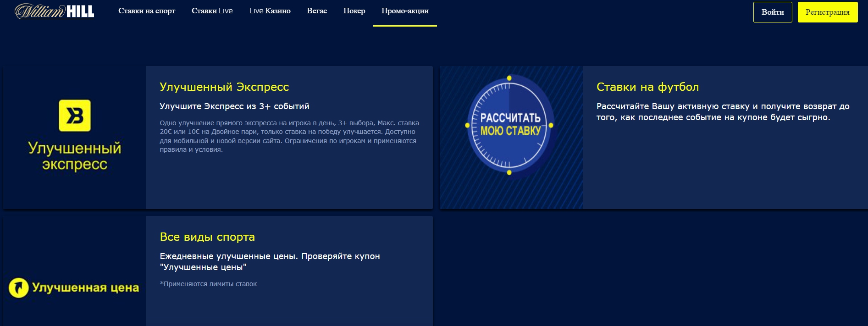Open the Ставки на спорт menu item
Screen dimensions: 868x326
[147, 11]
